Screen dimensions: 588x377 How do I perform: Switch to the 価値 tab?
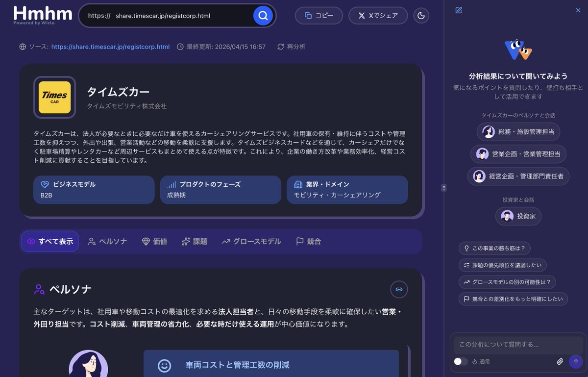154,241
